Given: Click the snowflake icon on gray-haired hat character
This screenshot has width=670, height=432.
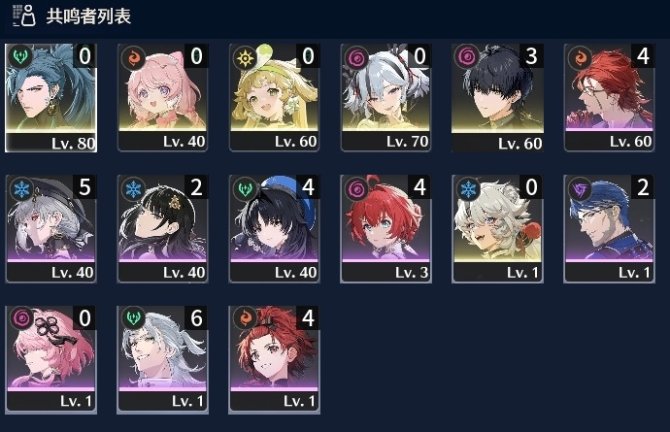Looking at the screenshot, I should coord(21,188).
